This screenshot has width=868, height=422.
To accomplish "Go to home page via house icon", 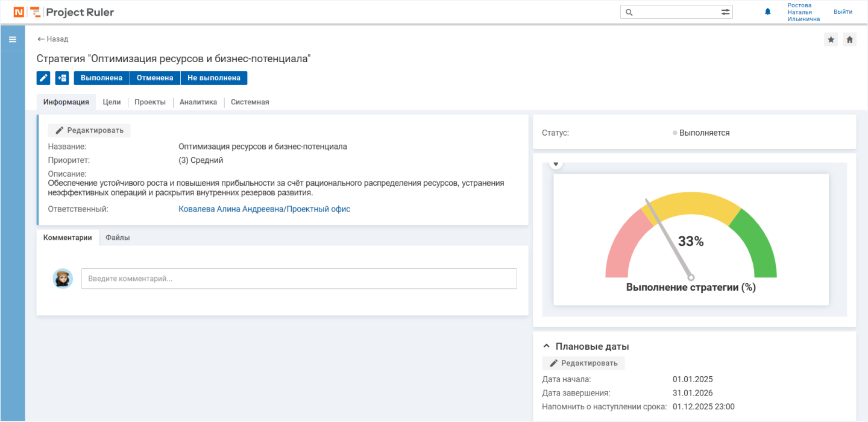I will 849,39.
